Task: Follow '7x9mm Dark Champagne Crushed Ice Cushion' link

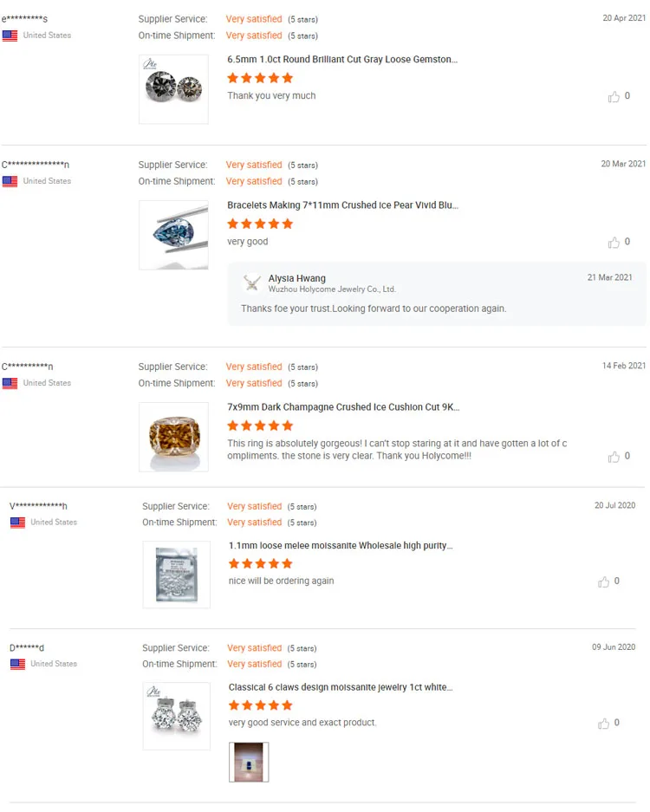Action: pos(343,407)
